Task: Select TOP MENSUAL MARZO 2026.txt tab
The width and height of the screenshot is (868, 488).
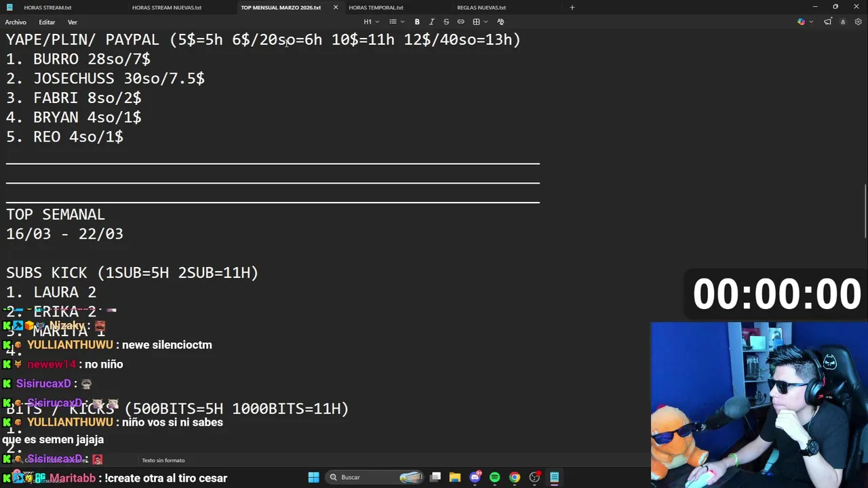Action: (281, 7)
